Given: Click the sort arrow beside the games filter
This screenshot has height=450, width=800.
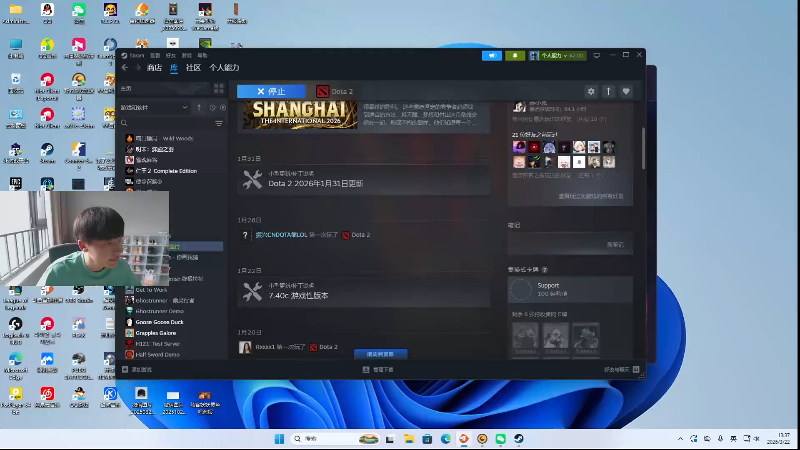Looking at the screenshot, I should [199, 108].
